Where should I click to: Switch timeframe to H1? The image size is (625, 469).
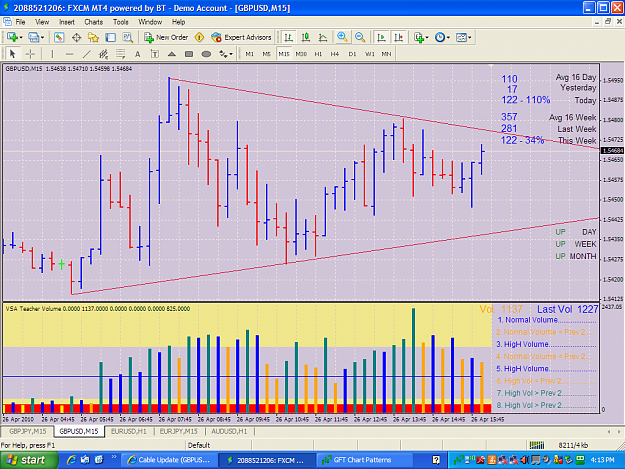(x=318, y=54)
